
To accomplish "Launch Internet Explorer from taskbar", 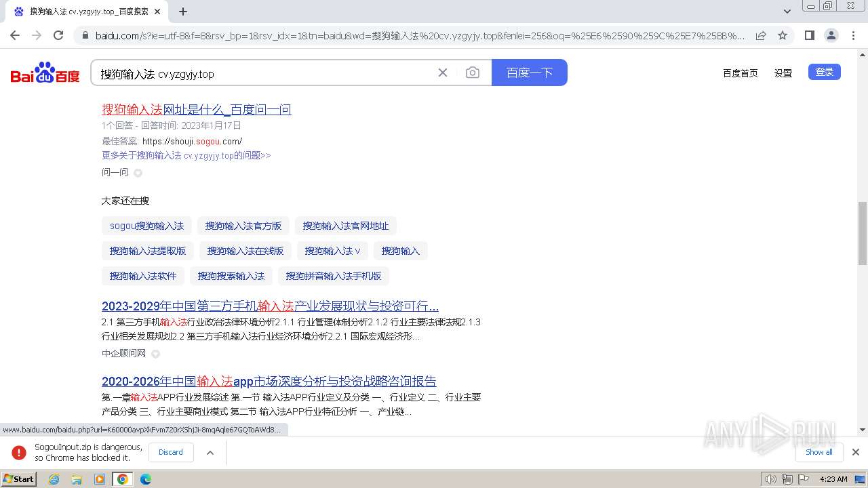I will pyautogui.click(x=54, y=479).
